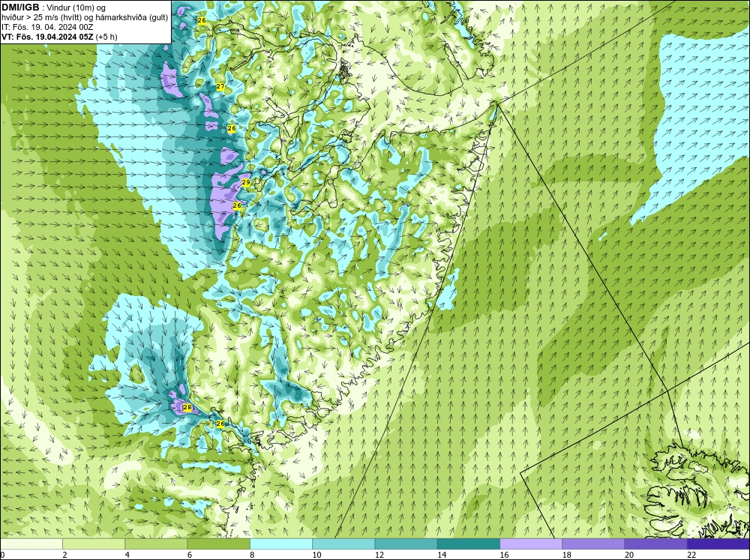Click the scale value 6

(x=190, y=555)
